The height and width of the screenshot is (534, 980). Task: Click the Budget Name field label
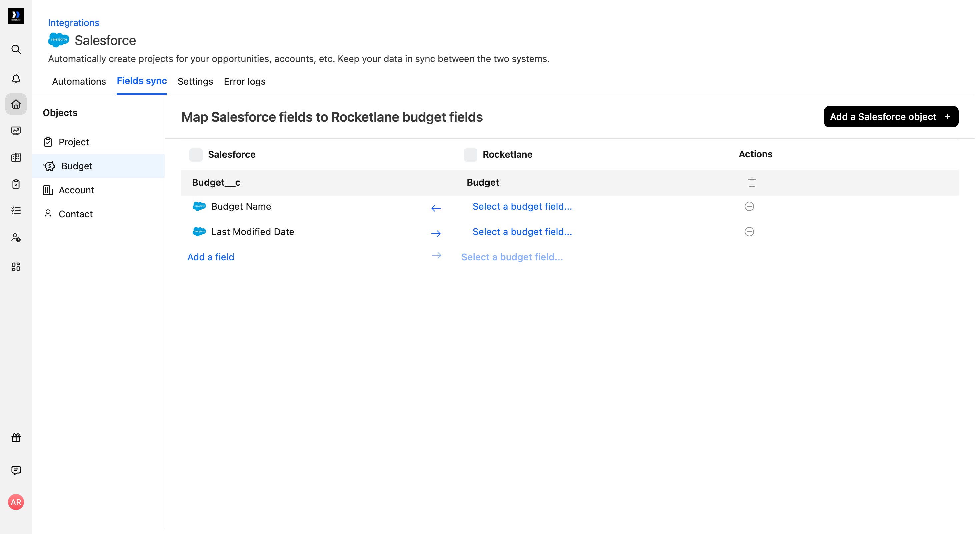(241, 207)
